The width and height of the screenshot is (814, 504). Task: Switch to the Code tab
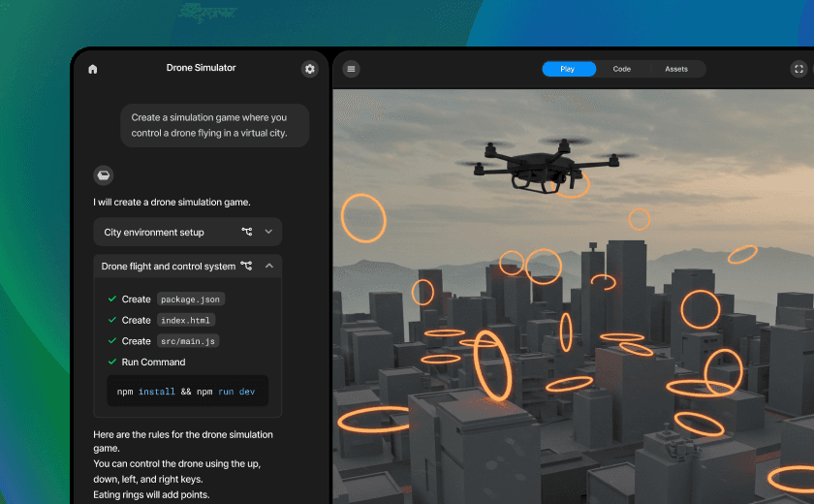click(x=621, y=69)
